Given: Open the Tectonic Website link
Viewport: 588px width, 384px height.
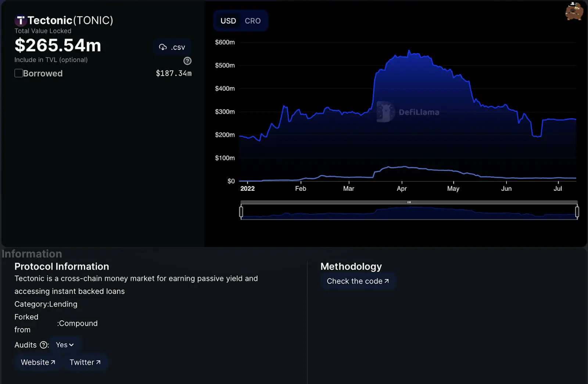Looking at the screenshot, I should pos(38,362).
